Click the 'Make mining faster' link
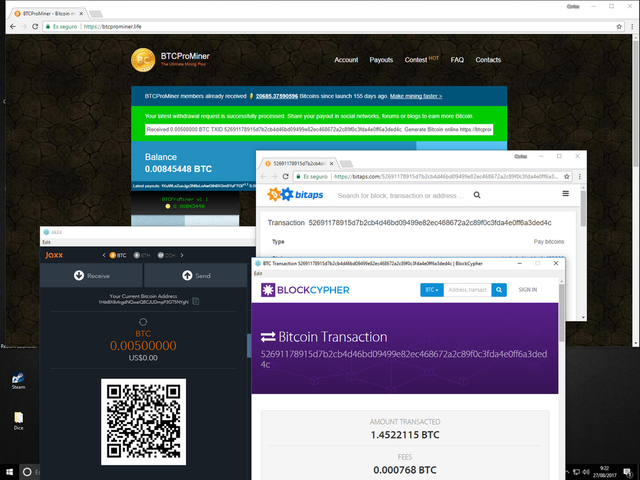Image resolution: width=640 pixels, height=480 pixels. pyautogui.click(x=416, y=96)
